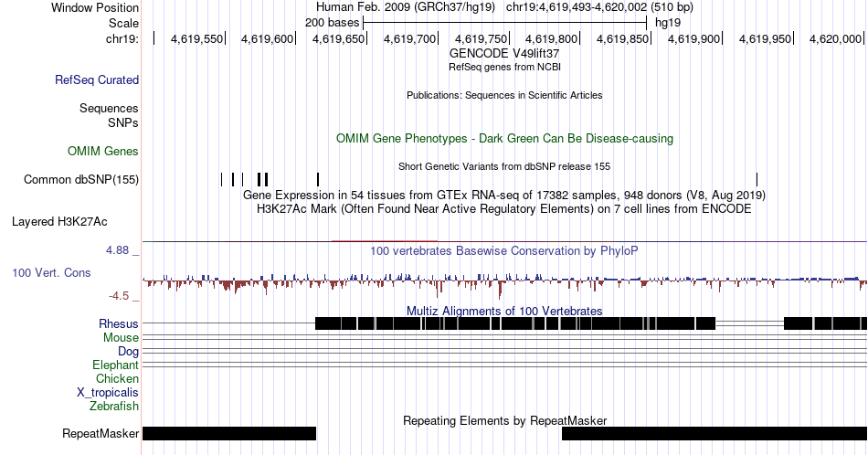
Task: Select the Layered H3K27Ac track label
Action: click(59, 221)
